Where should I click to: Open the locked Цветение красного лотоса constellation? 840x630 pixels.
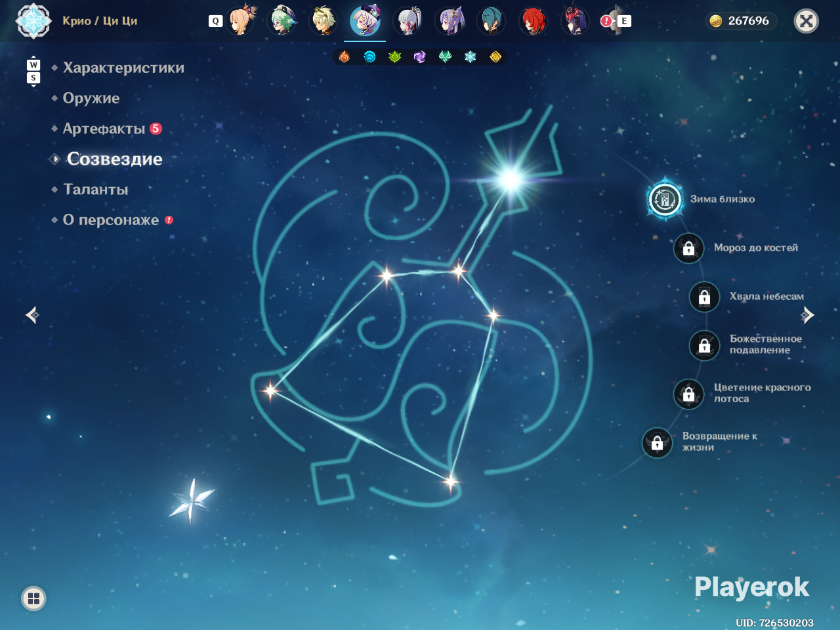(688, 394)
